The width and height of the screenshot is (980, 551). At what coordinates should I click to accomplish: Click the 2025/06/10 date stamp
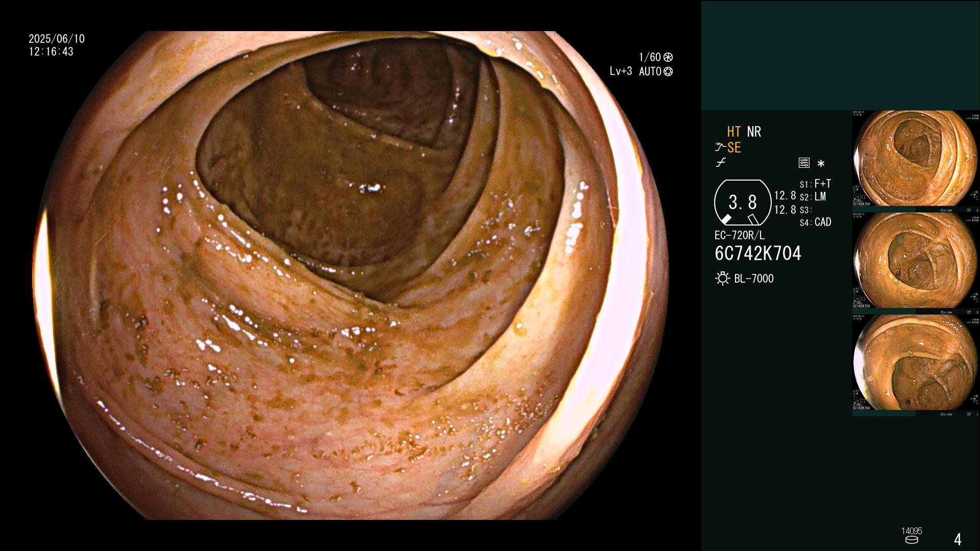click(x=57, y=39)
